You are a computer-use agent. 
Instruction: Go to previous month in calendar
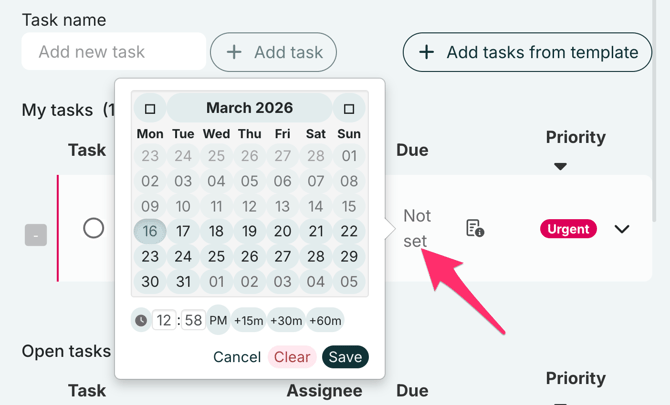[150, 108]
